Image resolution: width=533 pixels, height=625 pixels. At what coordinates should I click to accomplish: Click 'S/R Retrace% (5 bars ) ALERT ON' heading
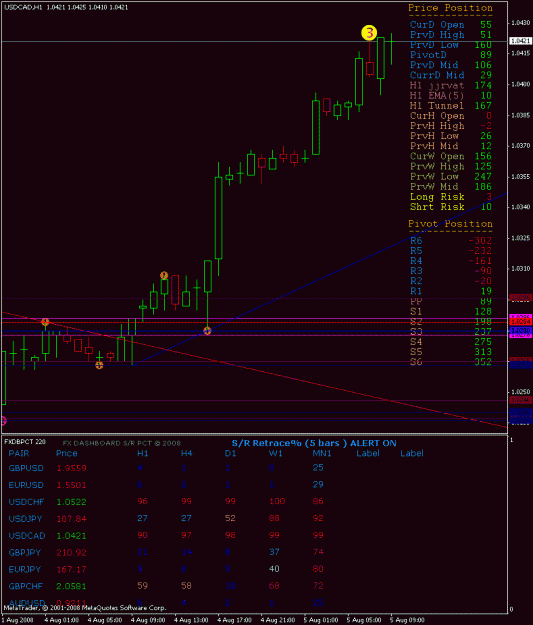point(314,443)
